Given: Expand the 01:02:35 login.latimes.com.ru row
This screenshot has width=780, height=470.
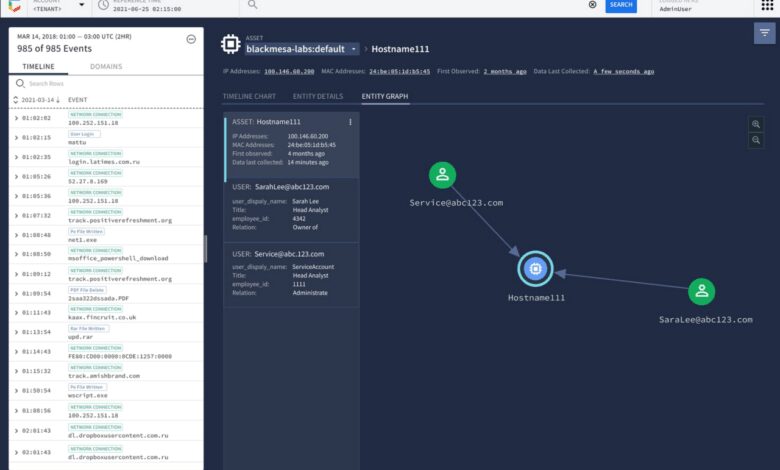Looking at the screenshot, I should (x=16, y=157).
